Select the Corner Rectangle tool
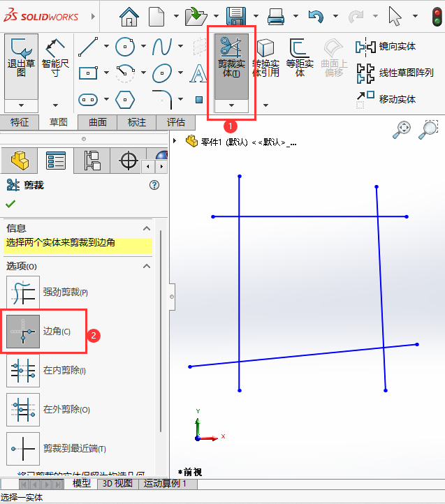Screen dimensions: 445x504 (x=88, y=73)
